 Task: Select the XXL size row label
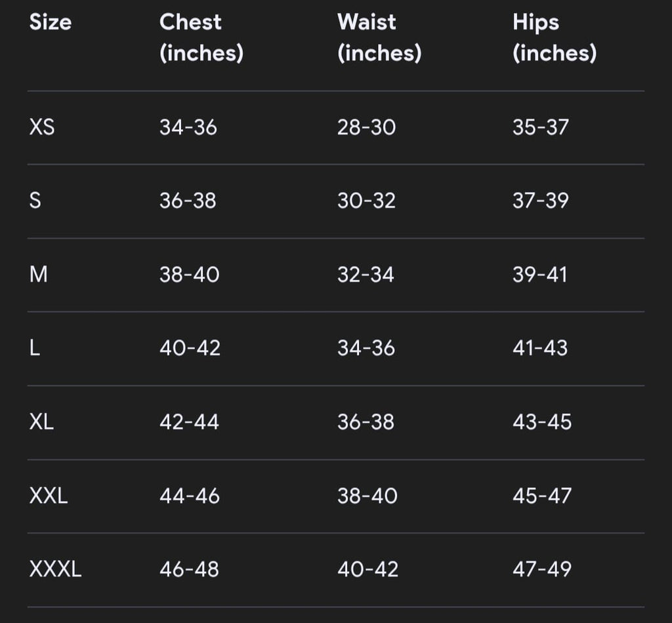point(49,496)
